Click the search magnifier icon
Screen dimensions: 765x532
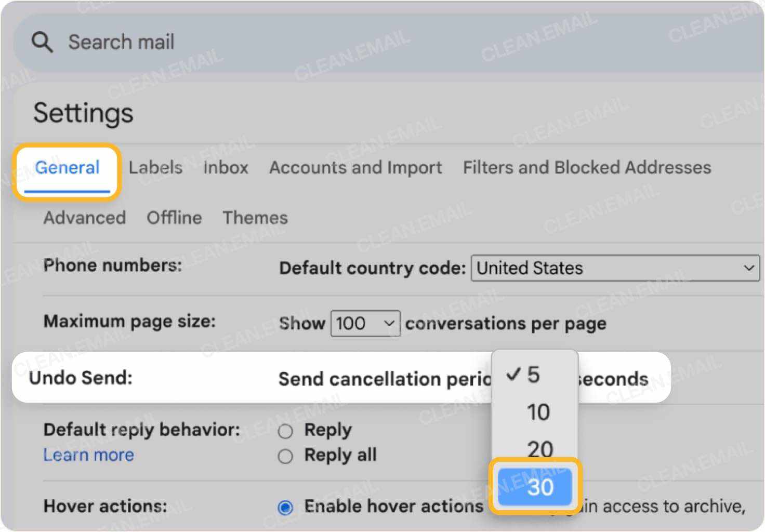pos(42,42)
